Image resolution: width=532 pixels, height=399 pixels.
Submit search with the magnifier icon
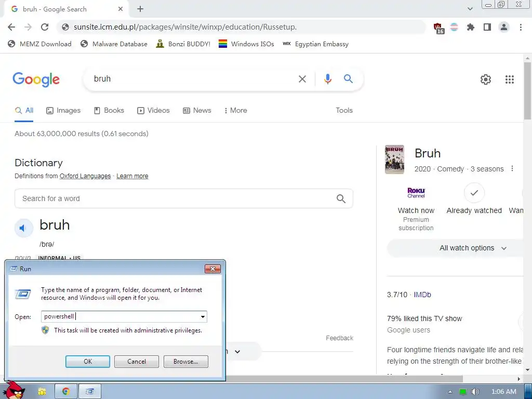pos(348,79)
